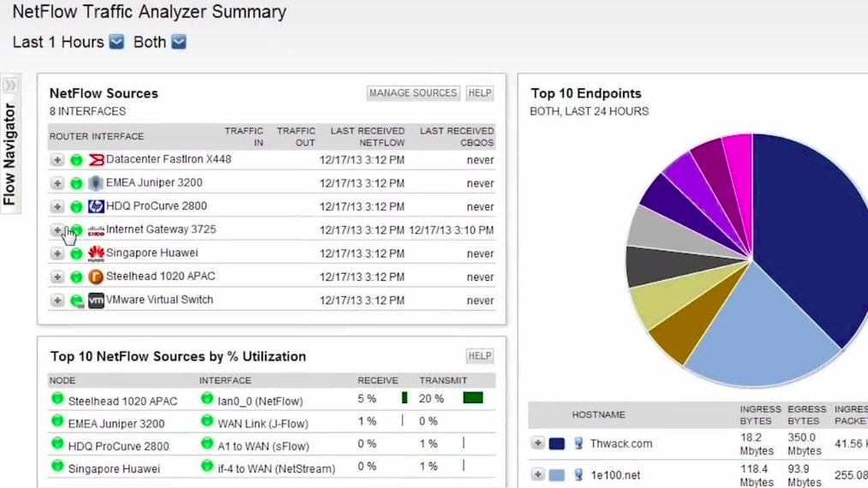Image resolution: width=868 pixels, height=488 pixels.
Task: Expand the Internet Gateway 3725 row
Action: 57,230
